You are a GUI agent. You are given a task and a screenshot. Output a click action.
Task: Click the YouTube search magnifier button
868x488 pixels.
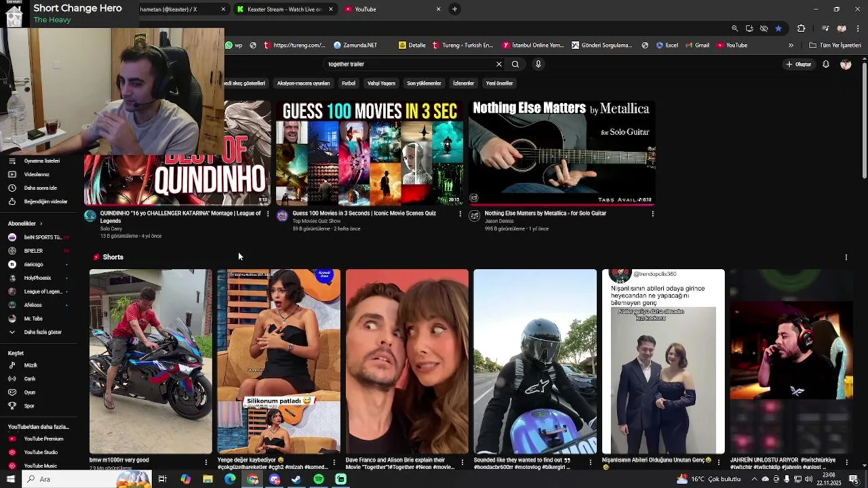pyautogui.click(x=515, y=64)
